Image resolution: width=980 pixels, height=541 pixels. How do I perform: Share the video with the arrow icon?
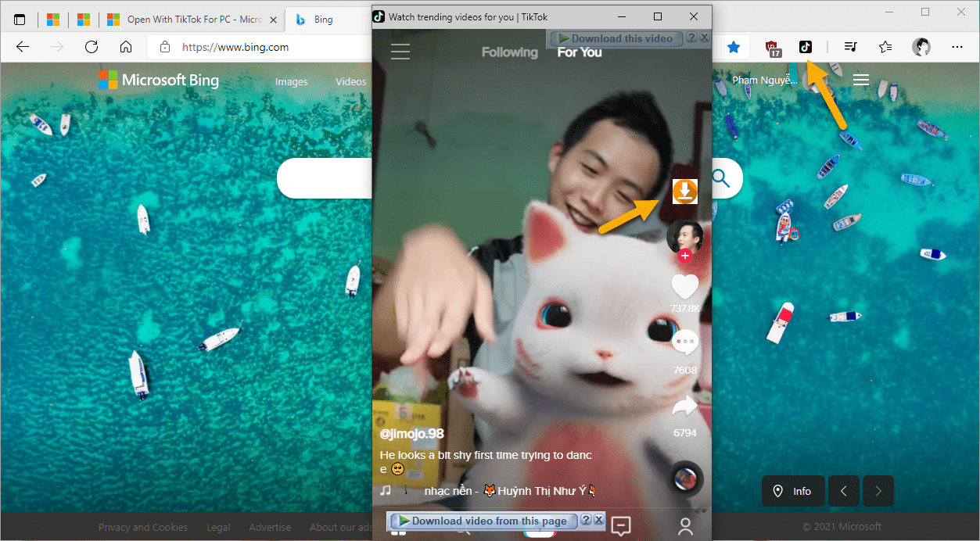tap(685, 406)
